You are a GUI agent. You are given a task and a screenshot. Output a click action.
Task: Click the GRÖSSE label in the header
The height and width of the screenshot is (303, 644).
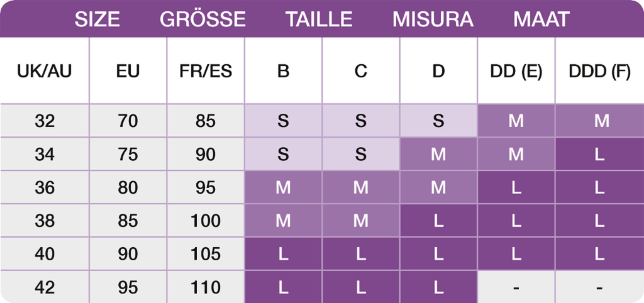[x=203, y=19]
